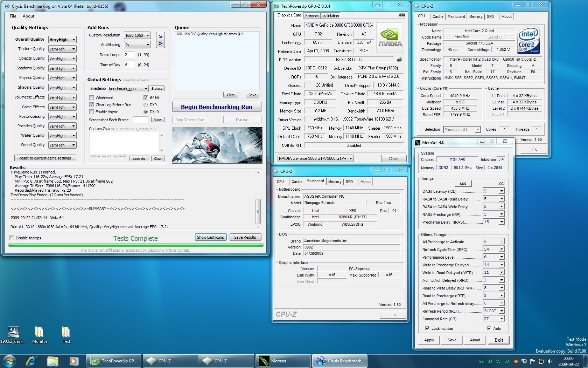
Task: Open Memory tab in lower CPU-Z window
Action: tap(335, 182)
